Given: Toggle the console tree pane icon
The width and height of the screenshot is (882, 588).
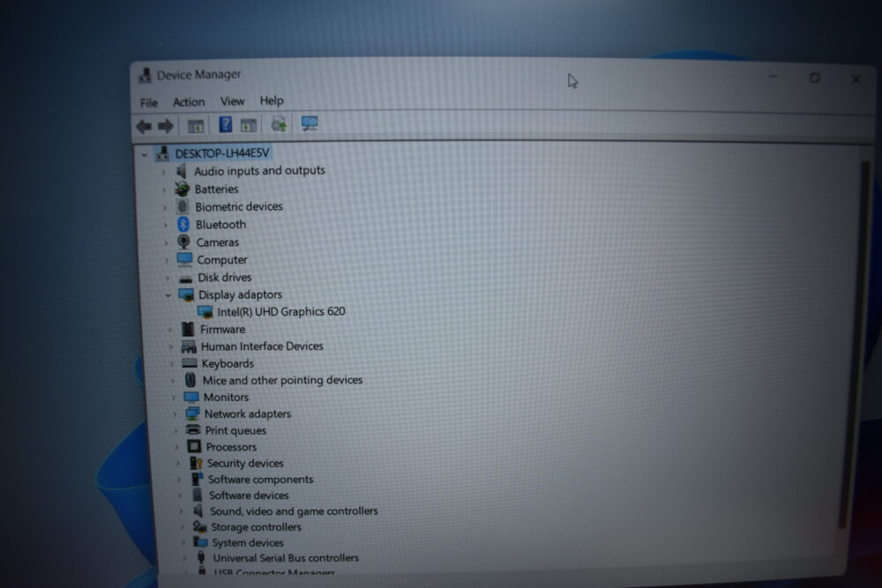Looking at the screenshot, I should tap(195, 126).
